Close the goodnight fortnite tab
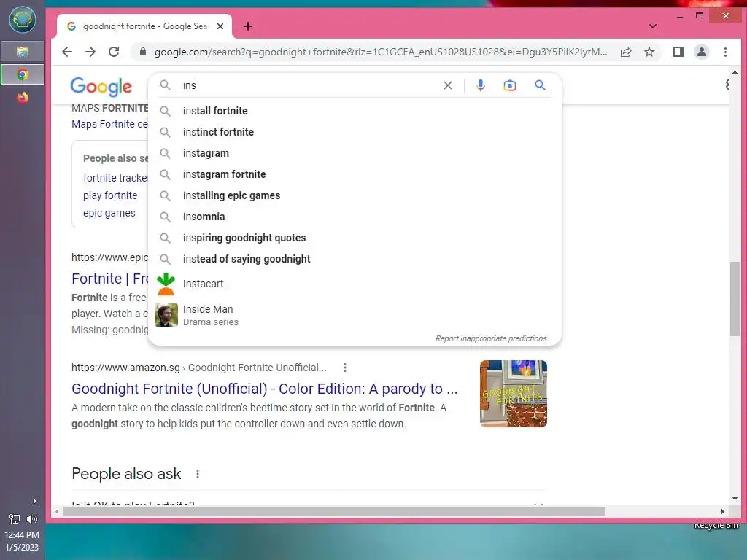The image size is (747, 560). (x=220, y=26)
